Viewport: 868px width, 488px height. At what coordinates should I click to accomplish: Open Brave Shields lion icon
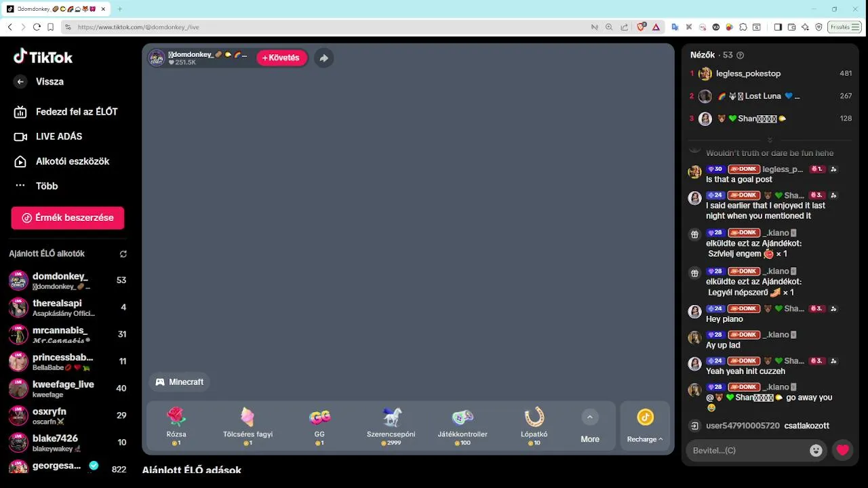pyautogui.click(x=642, y=27)
